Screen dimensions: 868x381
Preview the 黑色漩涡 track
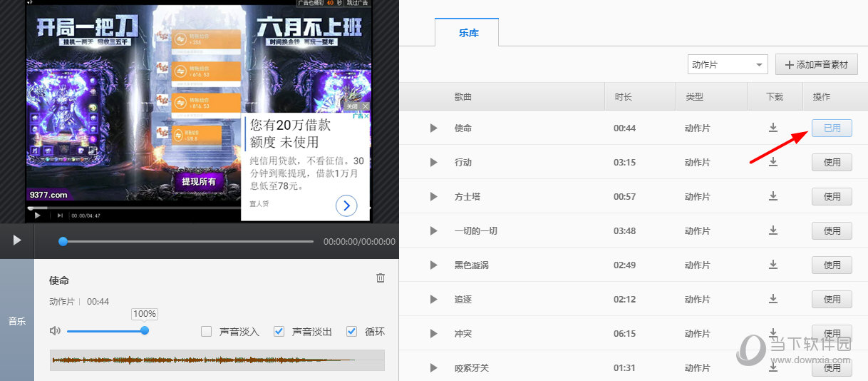433,265
